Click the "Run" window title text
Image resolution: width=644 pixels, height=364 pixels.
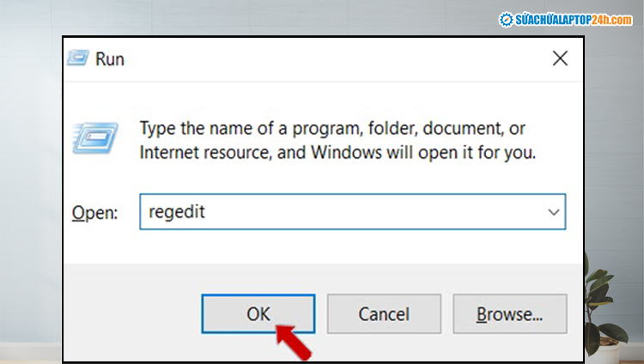tap(110, 60)
